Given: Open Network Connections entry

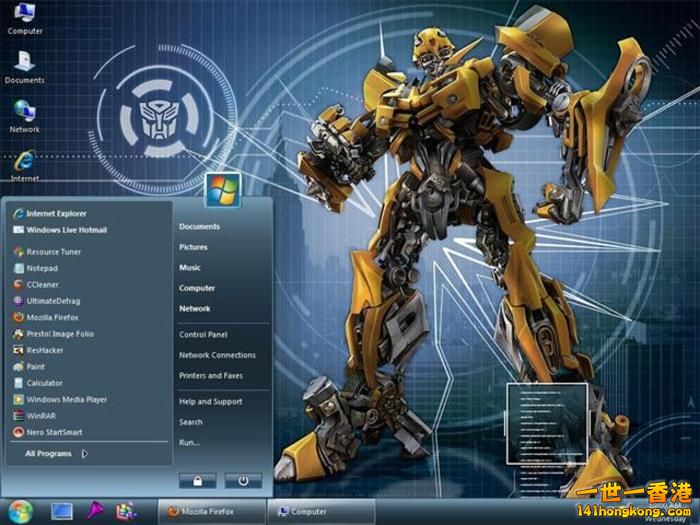Looking at the screenshot, I should [217, 355].
